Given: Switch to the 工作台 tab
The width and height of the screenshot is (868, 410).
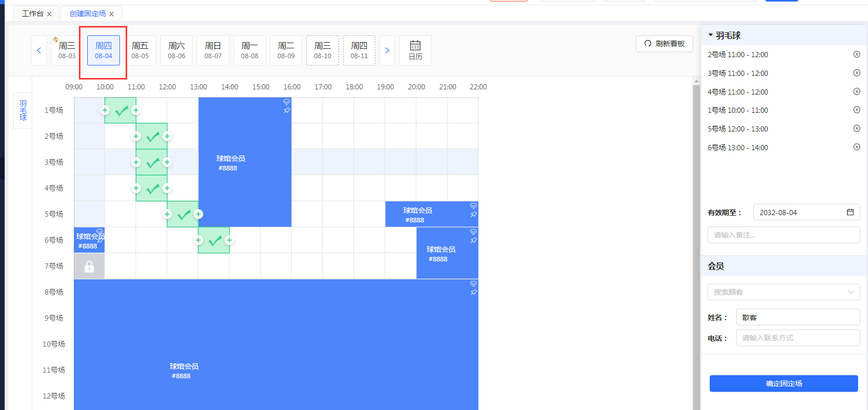Looking at the screenshot, I should click(32, 14).
